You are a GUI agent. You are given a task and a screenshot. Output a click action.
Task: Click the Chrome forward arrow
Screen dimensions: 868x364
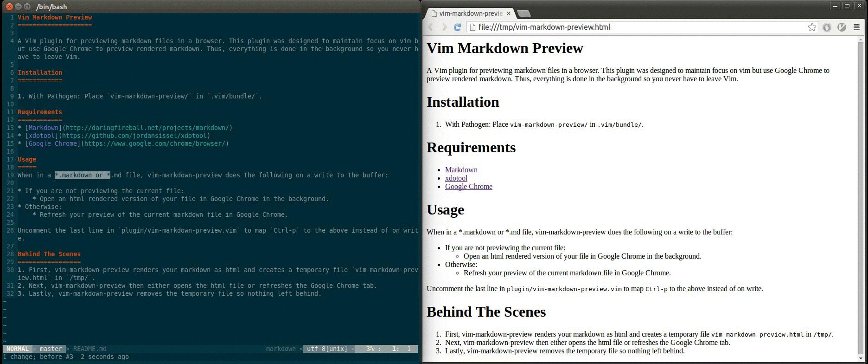coord(444,27)
